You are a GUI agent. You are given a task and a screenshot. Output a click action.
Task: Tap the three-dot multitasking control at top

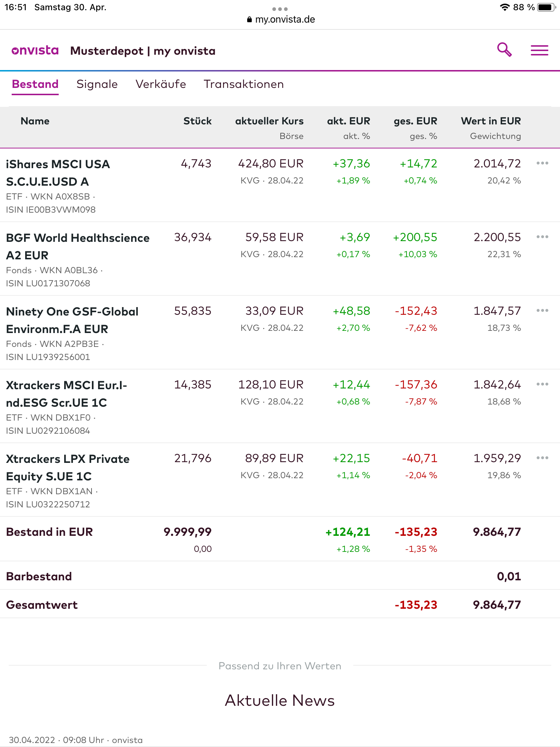coord(280,9)
